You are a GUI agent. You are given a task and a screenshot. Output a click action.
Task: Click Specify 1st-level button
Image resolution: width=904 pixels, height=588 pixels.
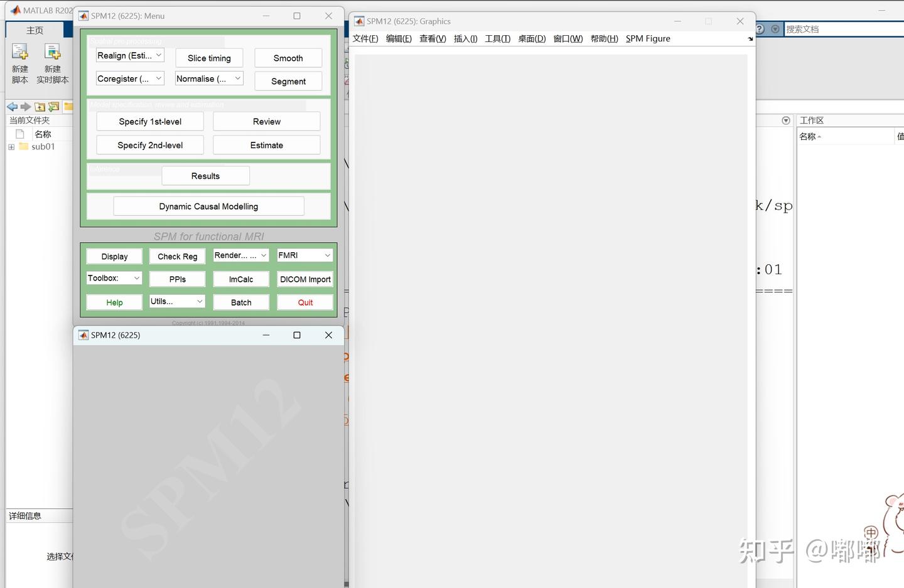click(x=150, y=122)
